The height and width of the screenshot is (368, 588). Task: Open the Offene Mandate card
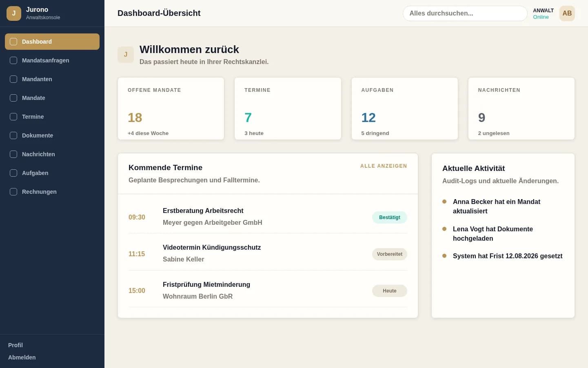pyautogui.click(x=171, y=109)
